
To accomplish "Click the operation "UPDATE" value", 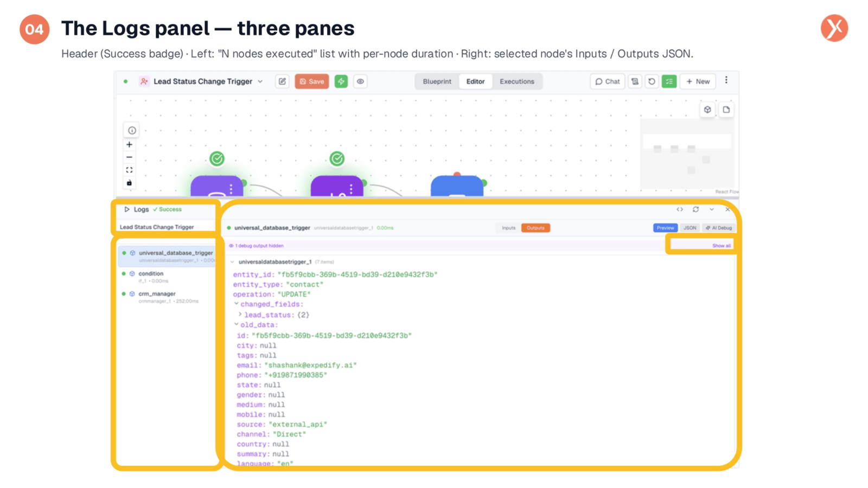I will 294,294.
